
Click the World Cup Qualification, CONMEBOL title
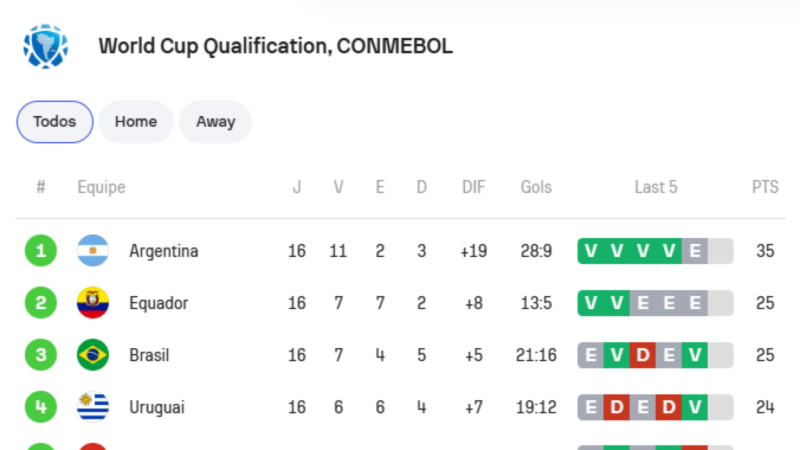coord(276,46)
